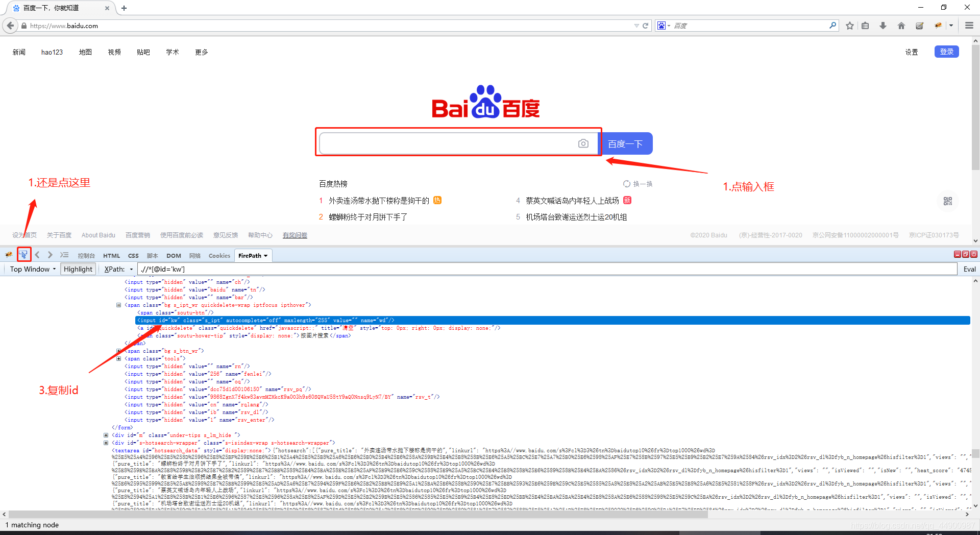Open the 学术 scholar link
Image resolution: width=980 pixels, height=535 pixels.
pyautogui.click(x=173, y=52)
